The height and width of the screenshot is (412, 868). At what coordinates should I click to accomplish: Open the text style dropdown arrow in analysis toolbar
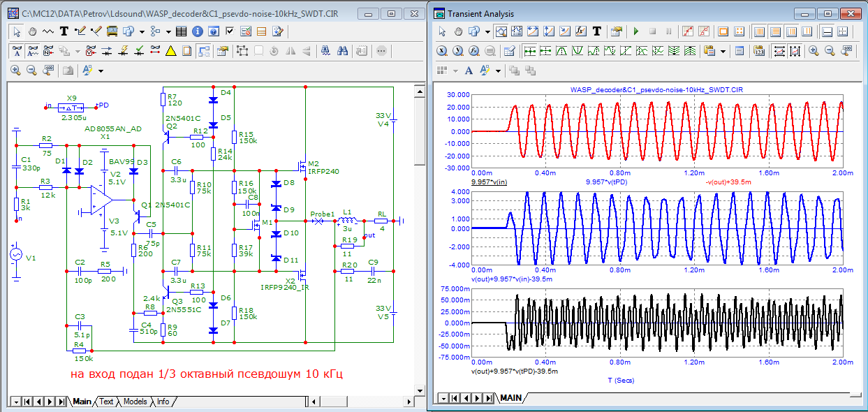[498, 71]
